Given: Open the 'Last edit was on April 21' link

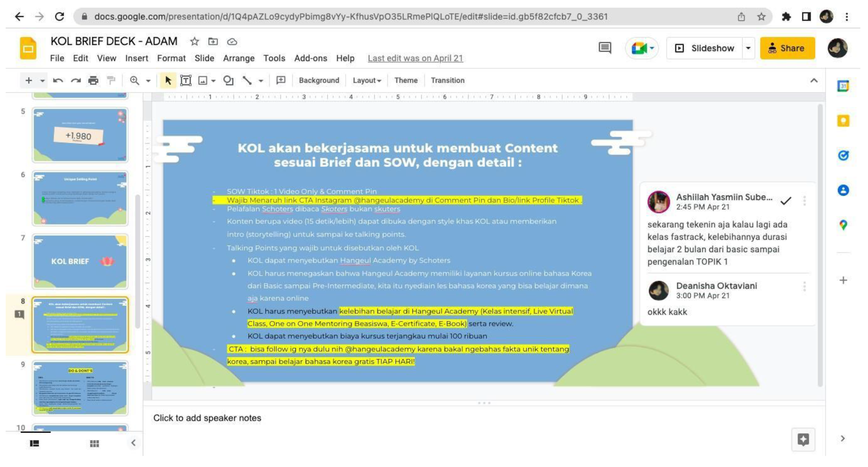Looking at the screenshot, I should pos(415,58).
